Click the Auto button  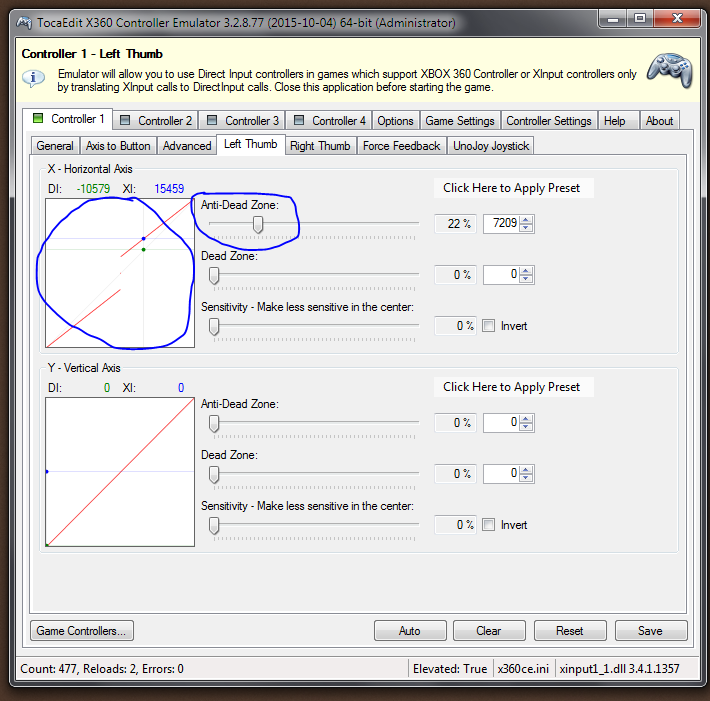coord(410,630)
